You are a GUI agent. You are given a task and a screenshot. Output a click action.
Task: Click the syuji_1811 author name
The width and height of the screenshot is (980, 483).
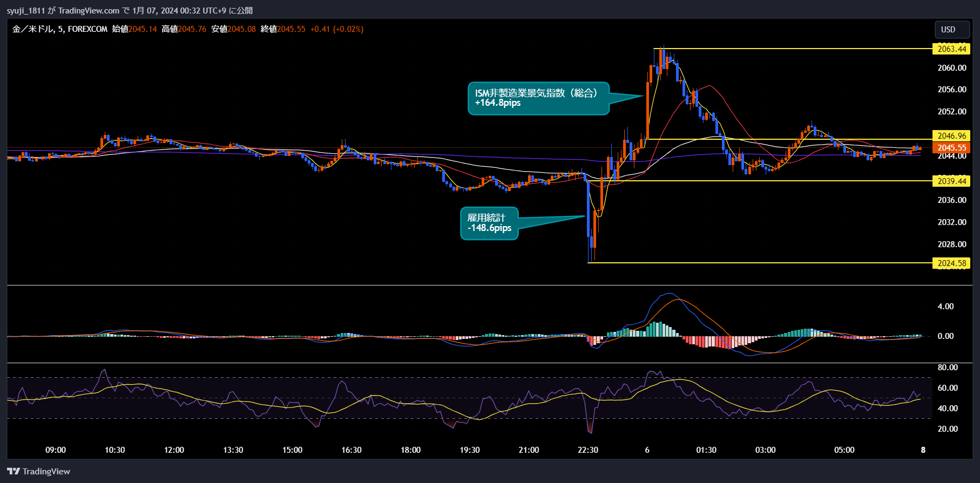pos(26,11)
